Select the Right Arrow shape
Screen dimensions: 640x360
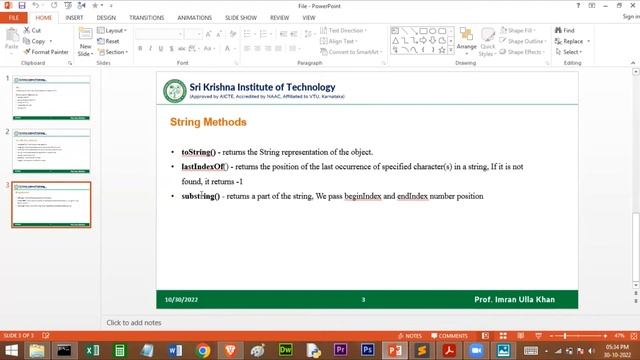tap(423, 41)
